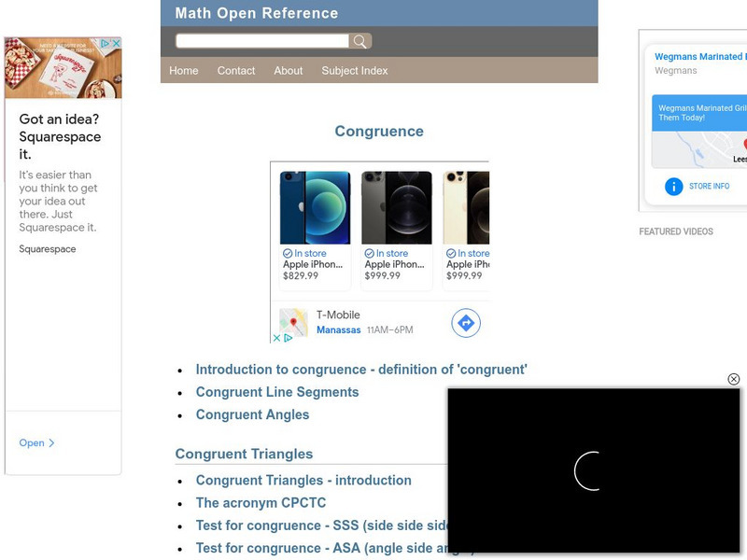The image size is (747, 560).
Task: Click the AdChoices icon on Squarespace ad
Action: pyautogui.click(x=105, y=43)
